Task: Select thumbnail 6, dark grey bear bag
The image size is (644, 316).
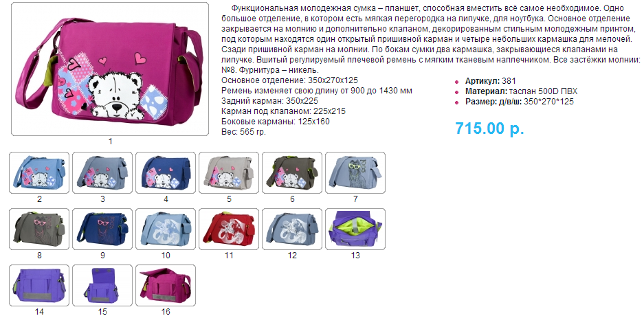Action: (x=292, y=173)
